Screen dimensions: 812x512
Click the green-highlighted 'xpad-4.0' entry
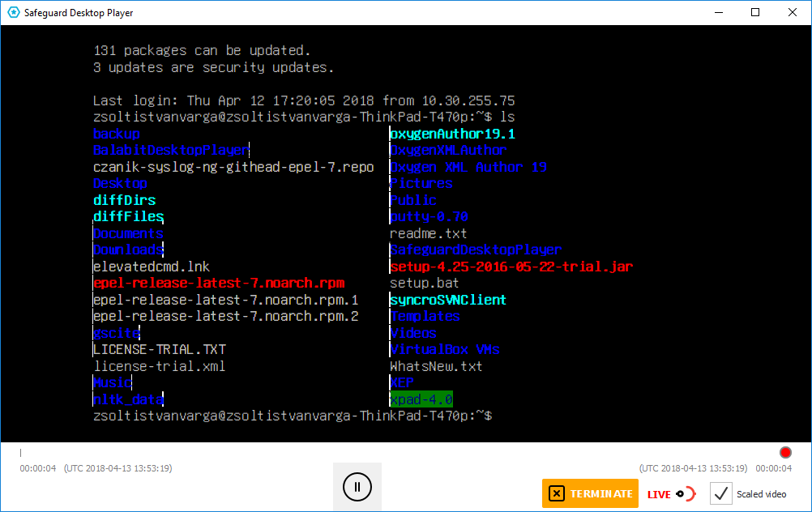coord(421,399)
